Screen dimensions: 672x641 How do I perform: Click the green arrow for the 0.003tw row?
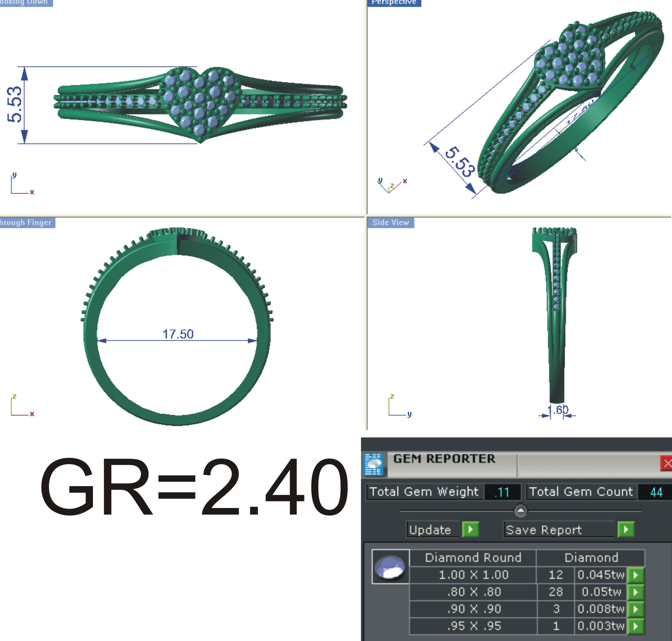point(635,626)
